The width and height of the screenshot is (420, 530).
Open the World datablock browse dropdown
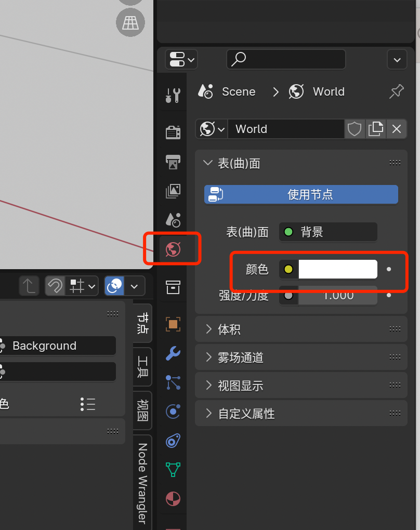(212, 129)
